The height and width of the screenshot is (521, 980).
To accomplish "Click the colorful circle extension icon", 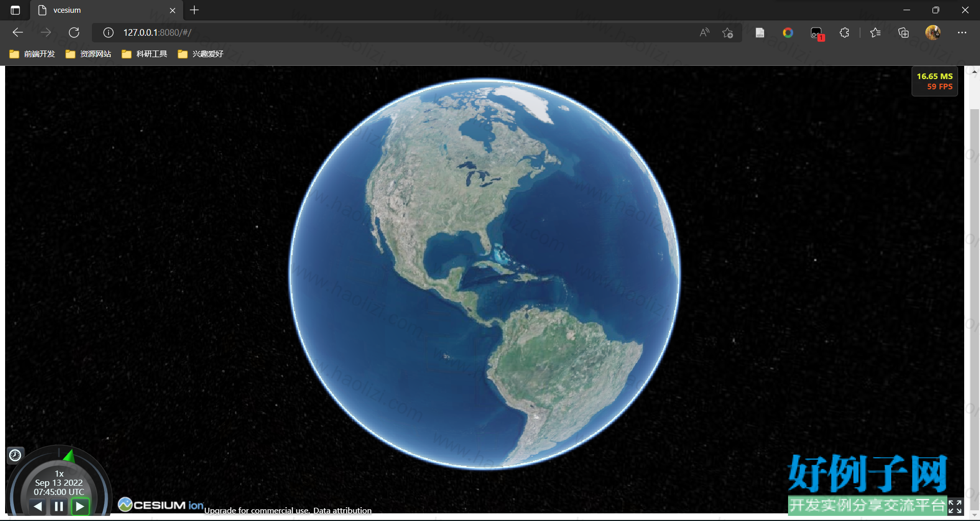I will 788,33.
